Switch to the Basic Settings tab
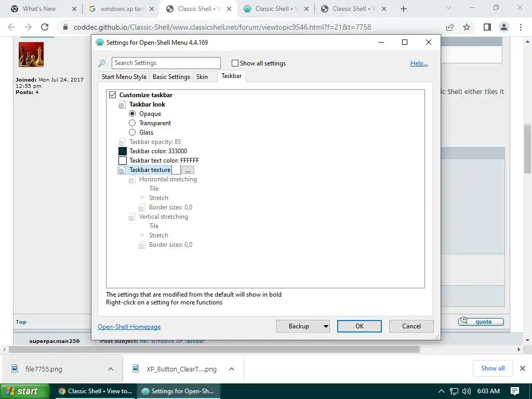The height and width of the screenshot is (399, 532). pyautogui.click(x=171, y=77)
